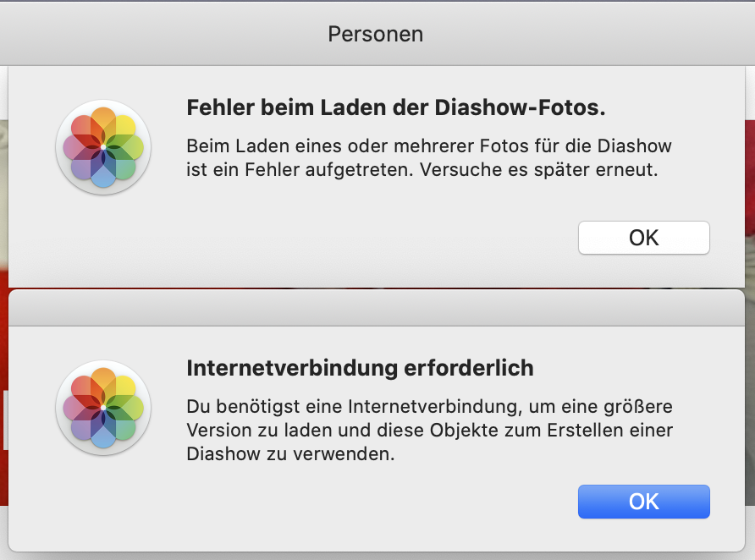Click the Photos icon in the Diashow error dialog
Viewport: 755px width, 560px height.
point(102,147)
